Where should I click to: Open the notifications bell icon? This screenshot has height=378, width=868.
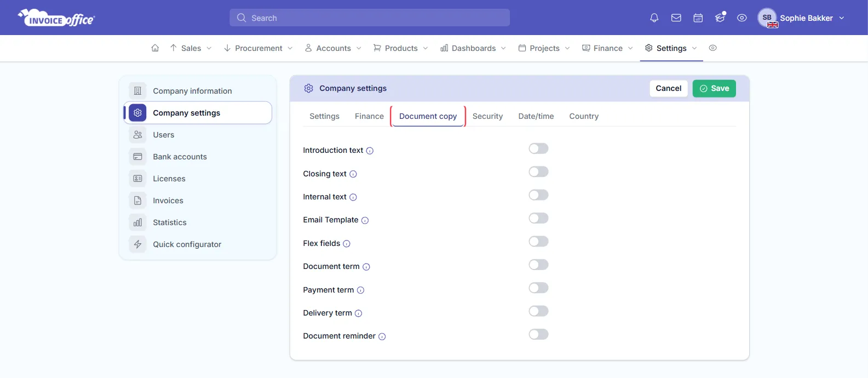coord(654,18)
